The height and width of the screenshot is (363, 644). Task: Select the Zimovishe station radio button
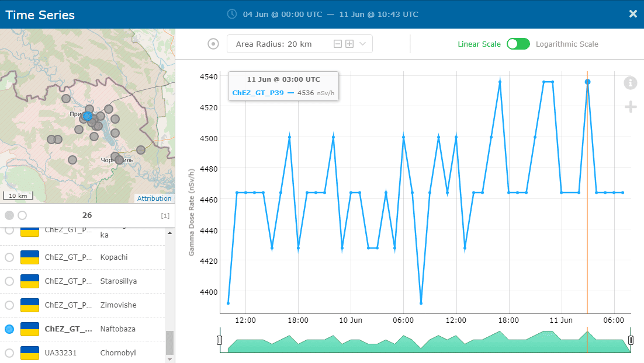9,305
